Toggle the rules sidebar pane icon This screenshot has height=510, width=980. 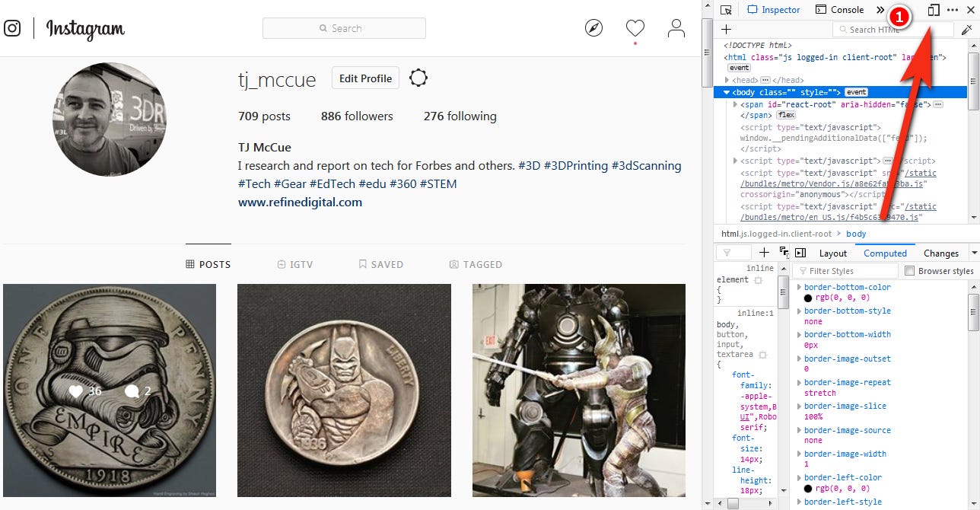click(x=800, y=253)
